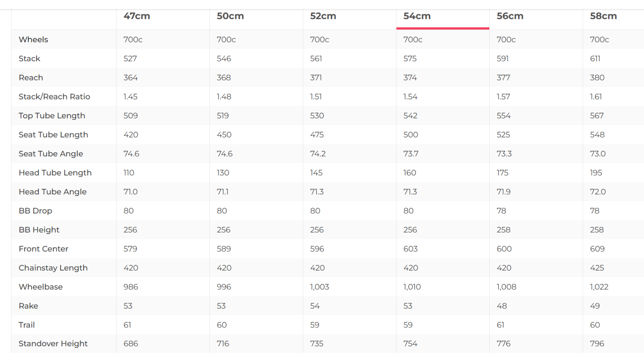Select the Top Tube Length row label
Image resolution: width=644 pixels, height=362 pixels.
(52, 116)
